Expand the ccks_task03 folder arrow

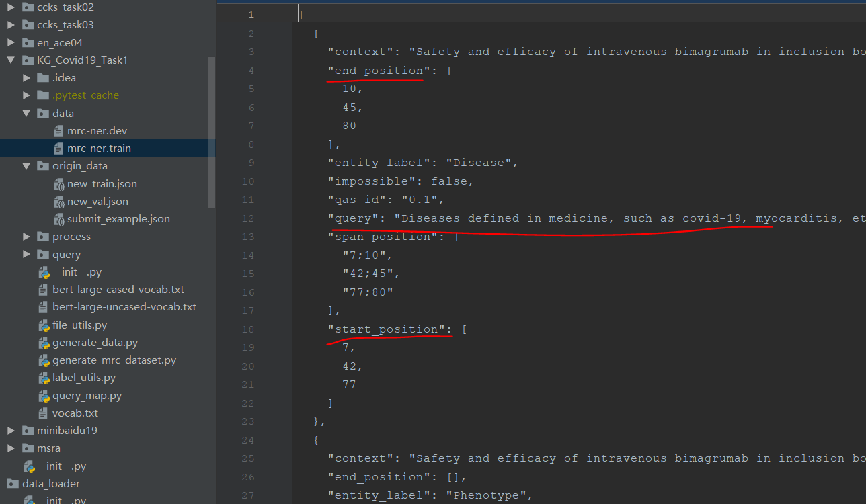tap(11, 25)
